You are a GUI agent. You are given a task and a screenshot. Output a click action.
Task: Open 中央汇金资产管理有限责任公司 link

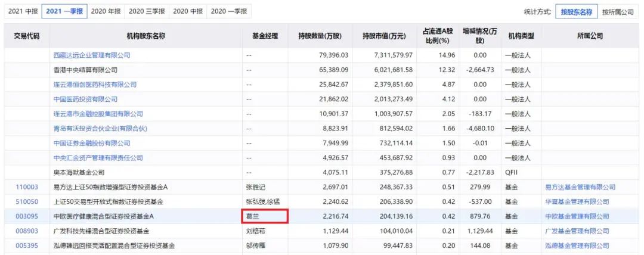98,158
